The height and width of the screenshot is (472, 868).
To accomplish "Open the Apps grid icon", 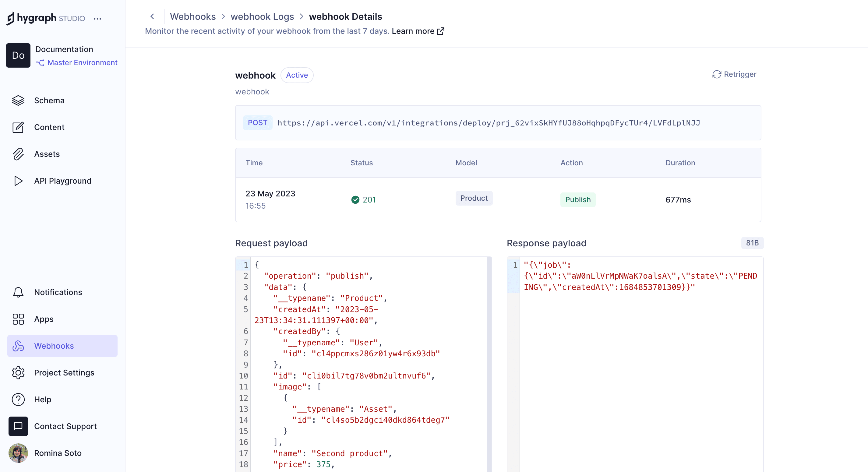I will (x=18, y=319).
